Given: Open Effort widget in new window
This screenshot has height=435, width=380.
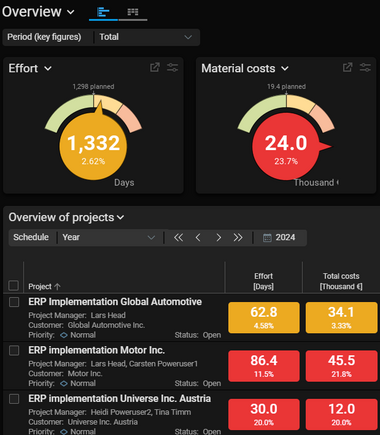Looking at the screenshot, I should pyautogui.click(x=155, y=67).
